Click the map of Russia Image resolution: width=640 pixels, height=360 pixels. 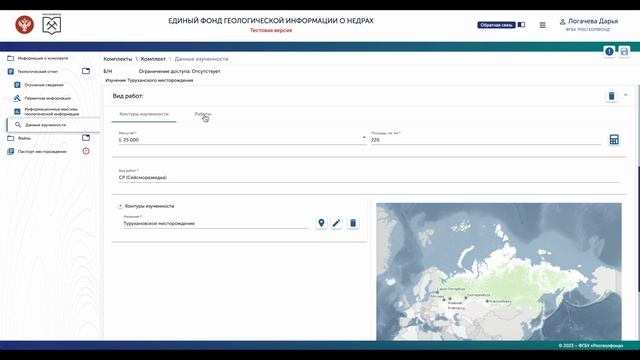tap(499, 271)
